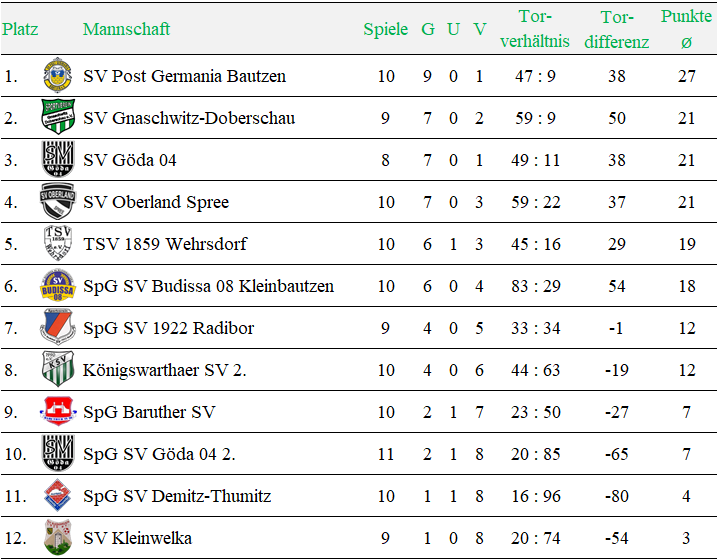Click the Torverhältnis column header
Screen dimensions: 717x559
click(535, 29)
